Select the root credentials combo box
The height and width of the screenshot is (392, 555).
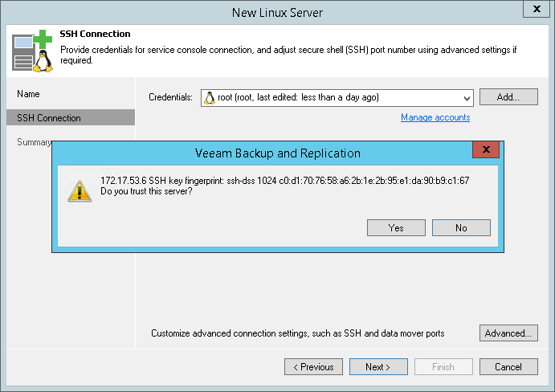point(337,98)
